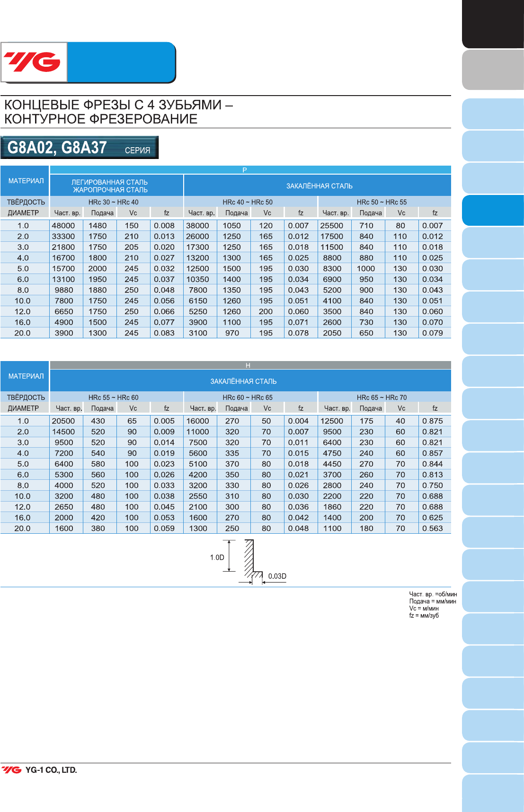Image resolution: width=524 pixels, height=812 pixels.
Task: Click the HRc 65 ~ HRc 70 header
Action: 382,397
